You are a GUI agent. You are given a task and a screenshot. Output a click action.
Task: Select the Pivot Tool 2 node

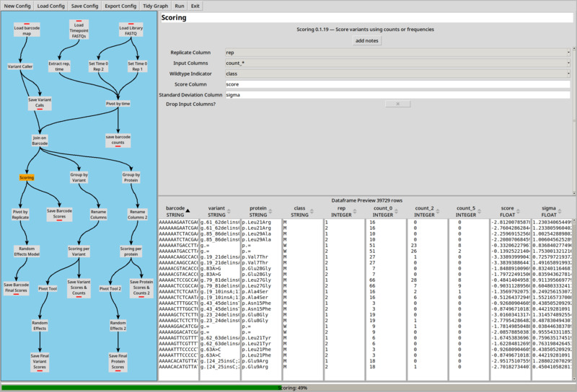(110, 289)
